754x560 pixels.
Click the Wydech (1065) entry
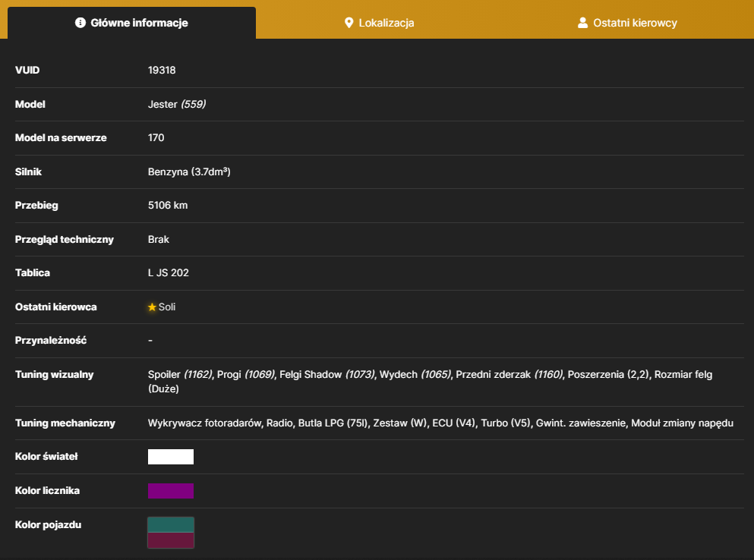[x=415, y=374]
